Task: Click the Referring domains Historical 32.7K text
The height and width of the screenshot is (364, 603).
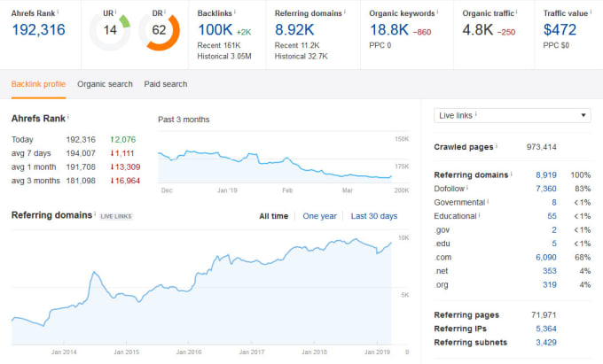Action: (301, 57)
